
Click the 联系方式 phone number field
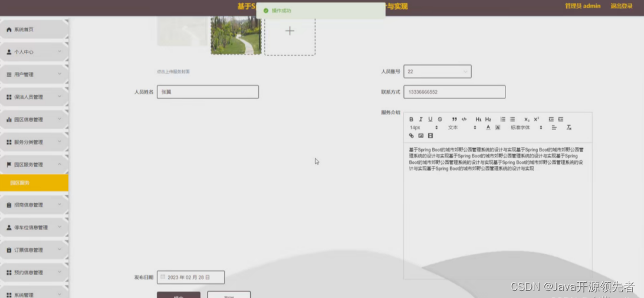tap(454, 92)
